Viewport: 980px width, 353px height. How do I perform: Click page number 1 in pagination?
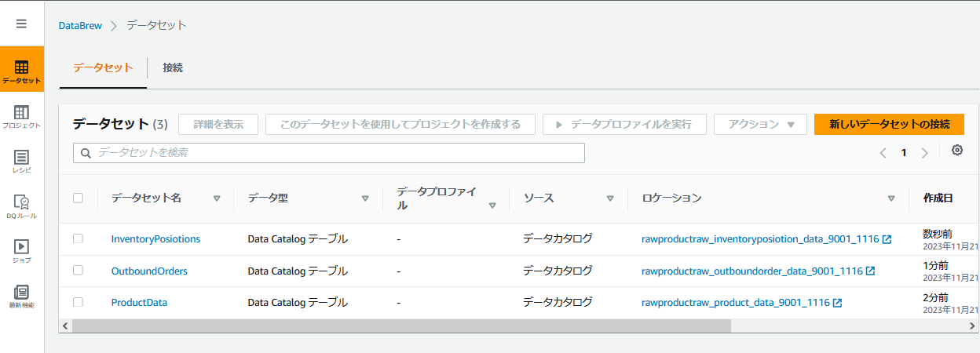click(904, 153)
